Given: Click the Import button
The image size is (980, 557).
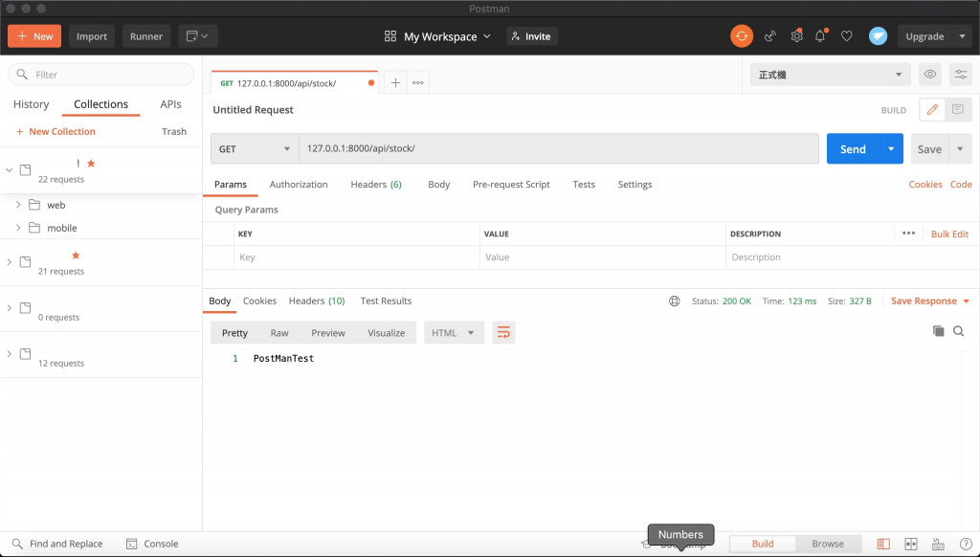Looking at the screenshot, I should coord(92,36).
